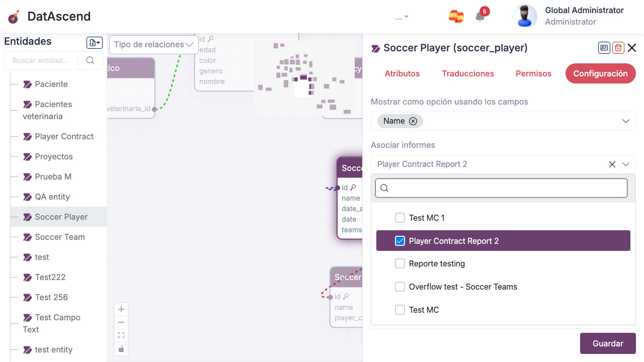Check the Test MC checkbox

pyautogui.click(x=400, y=310)
